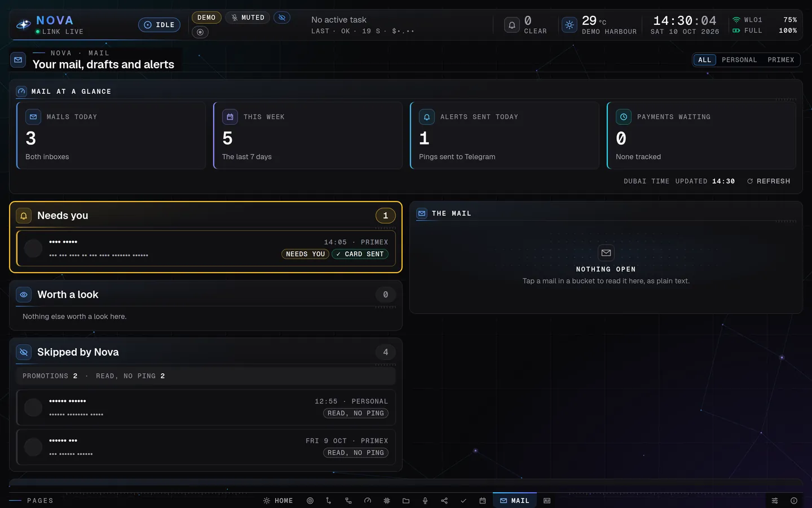Click the ALERTS SENT TODAY stat card
812x508 pixels.
[x=505, y=135]
